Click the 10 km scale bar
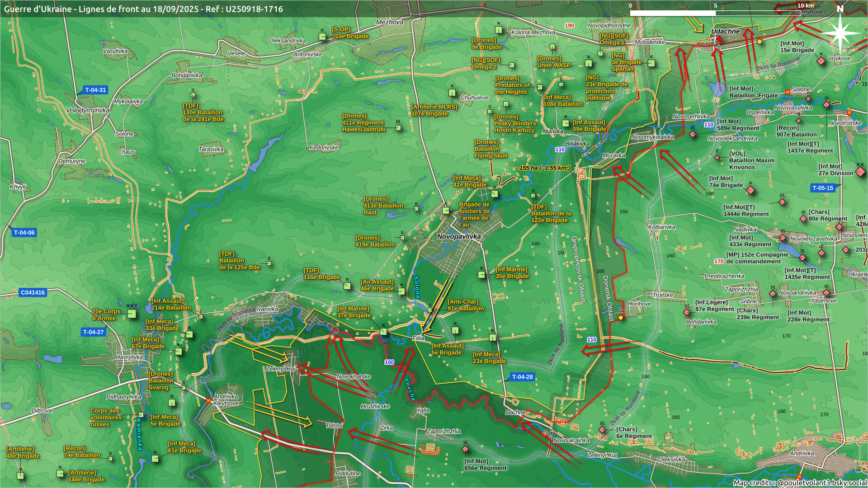 [715, 13]
